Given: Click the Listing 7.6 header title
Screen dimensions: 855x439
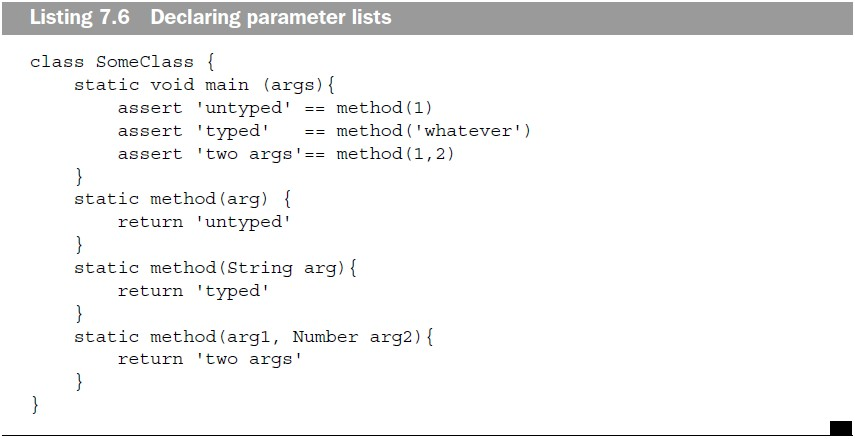Looking at the screenshot, I should tap(210, 17).
